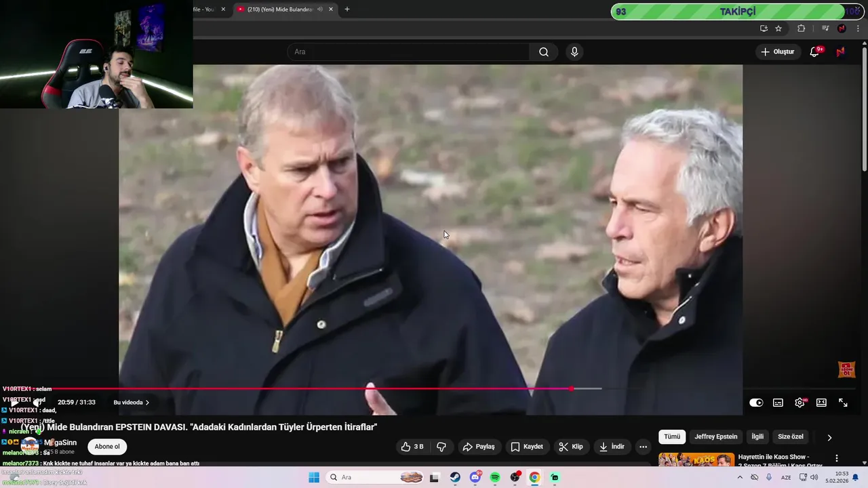The image size is (868, 488).
Task: Open options menu for Hayrettin ile Kaos Show video
Action: 837,458
